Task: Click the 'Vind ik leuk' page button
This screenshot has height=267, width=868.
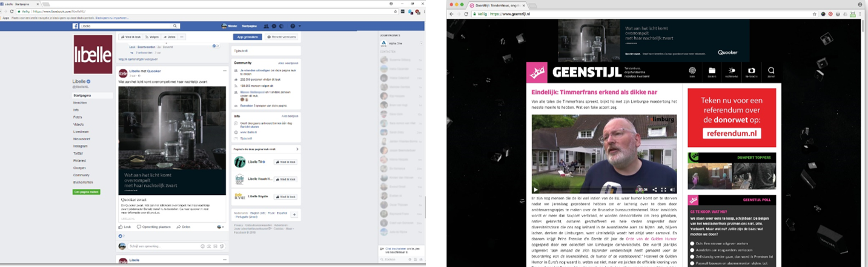Action: point(130,37)
